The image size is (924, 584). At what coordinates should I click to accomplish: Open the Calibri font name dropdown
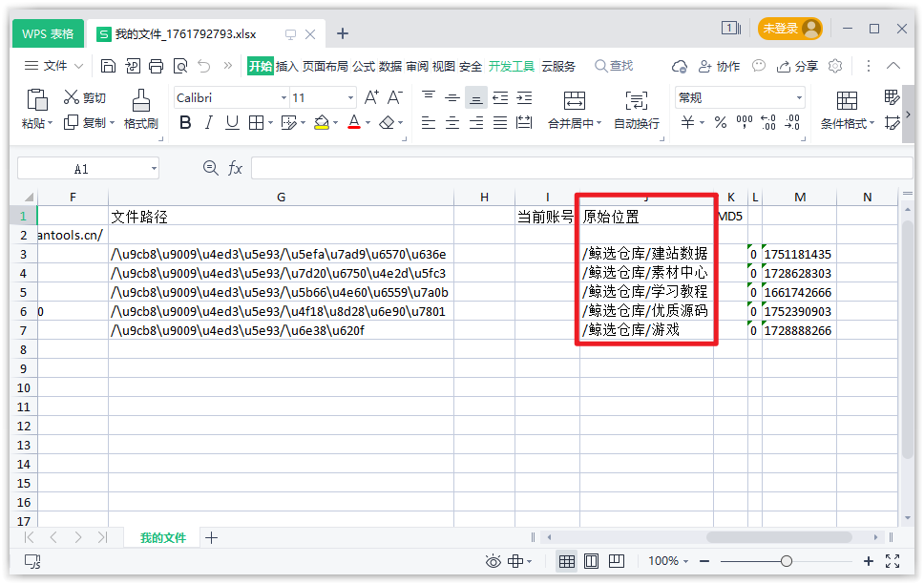point(283,98)
